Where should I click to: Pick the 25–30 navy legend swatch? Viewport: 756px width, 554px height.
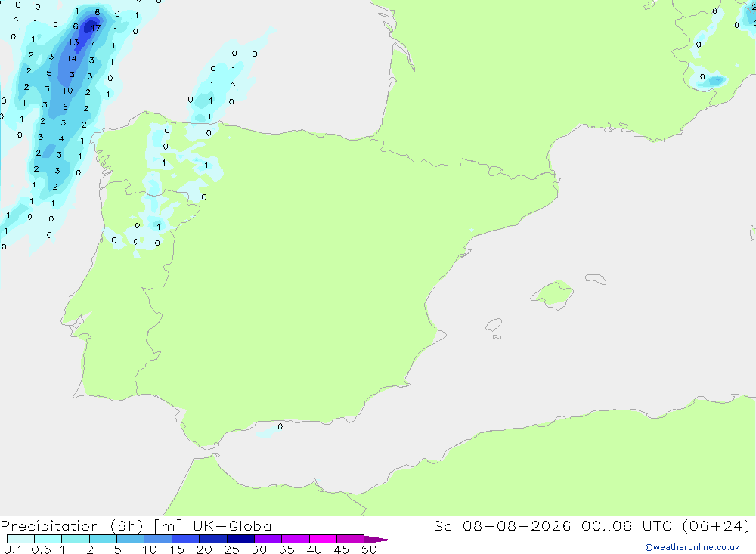[240, 539]
